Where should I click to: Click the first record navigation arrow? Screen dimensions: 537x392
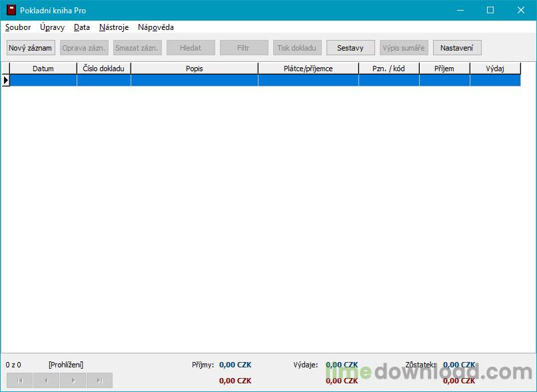click(x=19, y=380)
